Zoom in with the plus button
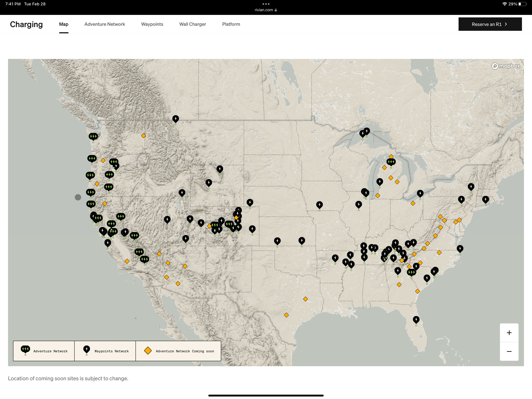 pyautogui.click(x=509, y=333)
